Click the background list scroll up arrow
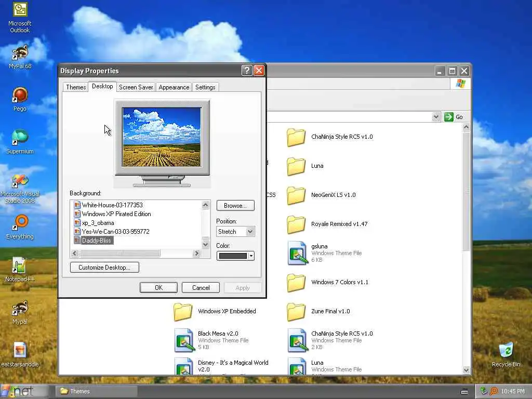The height and width of the screenshot is (399, 532). pyautogui.click(x=205, y=205)
